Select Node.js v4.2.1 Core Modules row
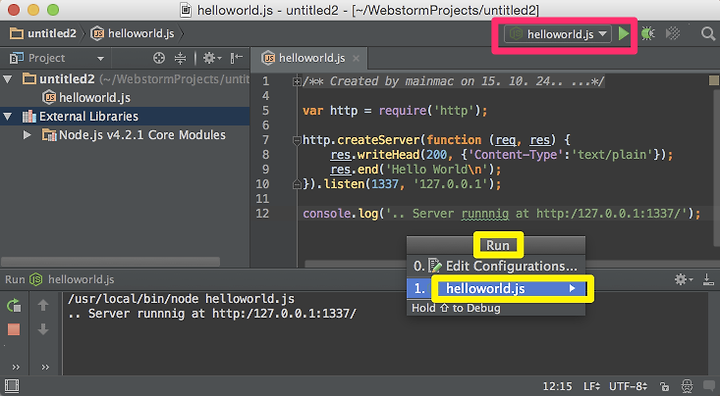This screenshot has height=396, width=720. (125, 135)
